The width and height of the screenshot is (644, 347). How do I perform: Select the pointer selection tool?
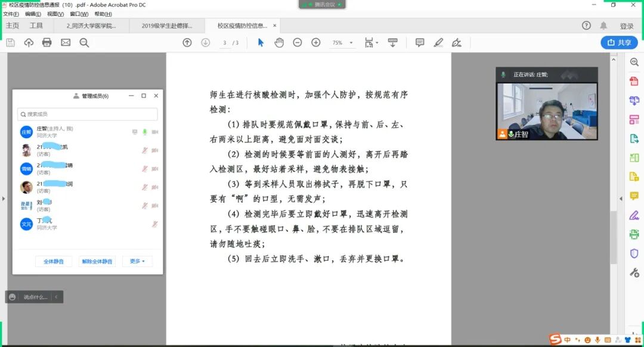(x=260, y=42)
